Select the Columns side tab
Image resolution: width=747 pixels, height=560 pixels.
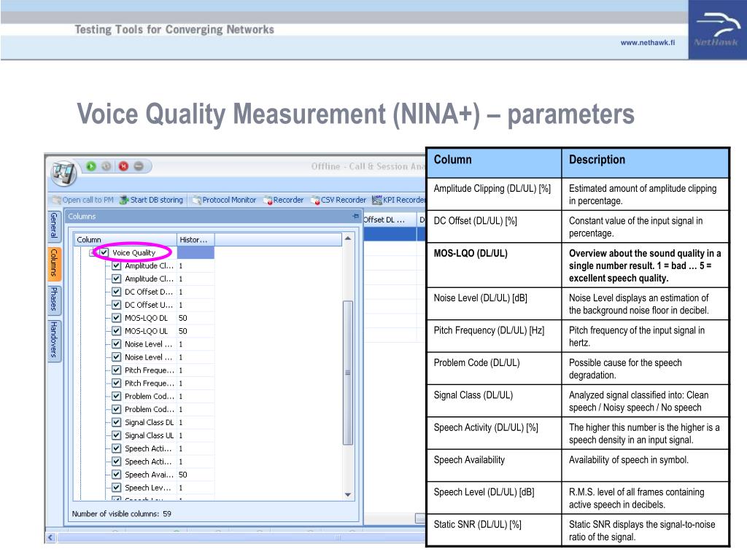(x=54, y=262)
